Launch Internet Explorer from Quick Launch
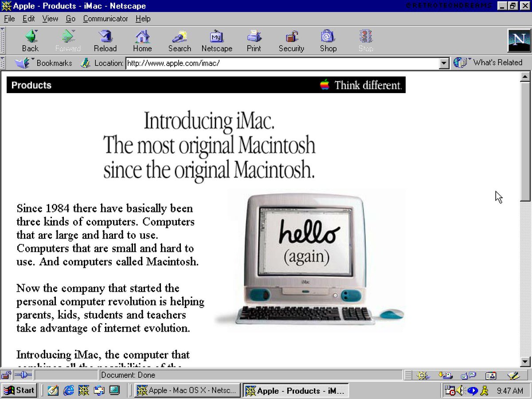 [x=68, y=391]
